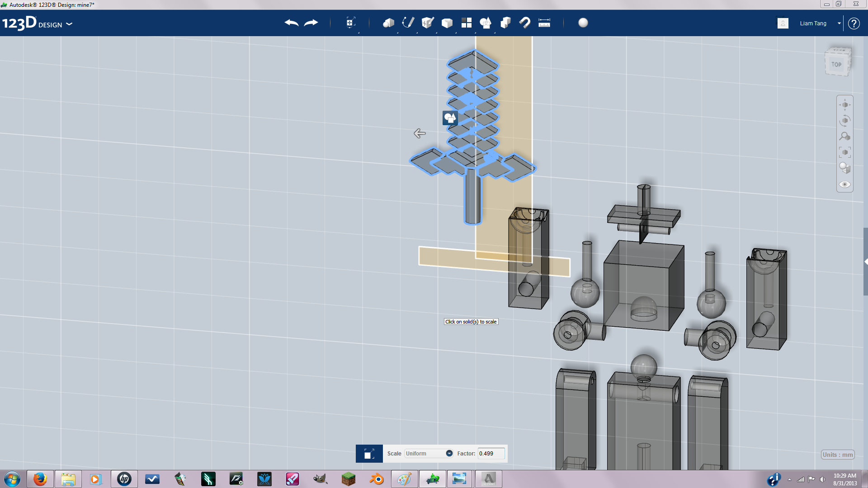Viewport: 868px width, 488px height.
Task: Redo the last undone action
Action: click(x=311, y=23)
